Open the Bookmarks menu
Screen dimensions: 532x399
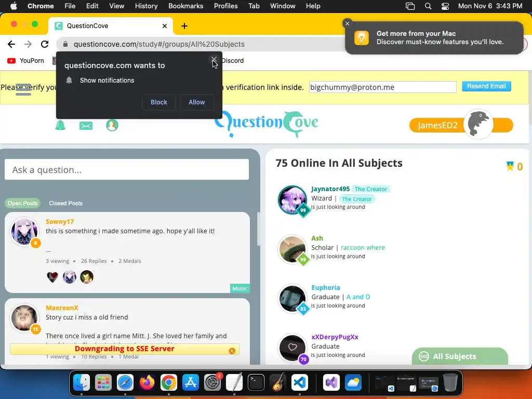click(186, 6)
